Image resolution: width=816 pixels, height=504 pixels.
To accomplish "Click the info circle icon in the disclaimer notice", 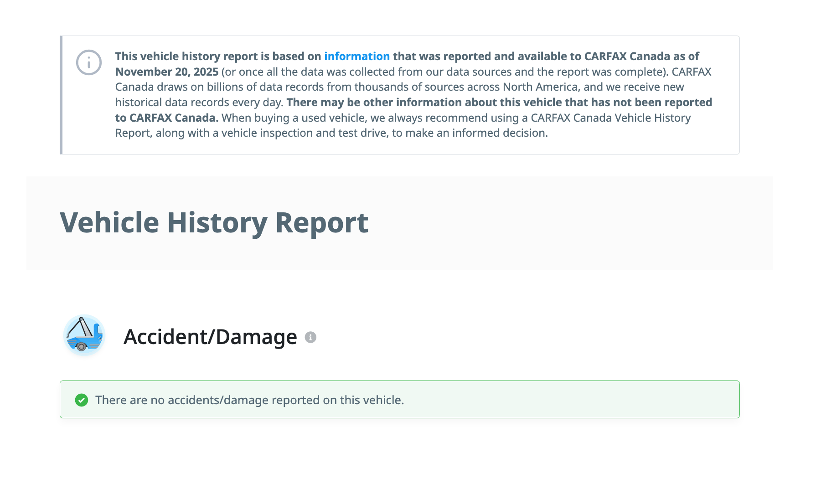I will (x=88, y=62).
